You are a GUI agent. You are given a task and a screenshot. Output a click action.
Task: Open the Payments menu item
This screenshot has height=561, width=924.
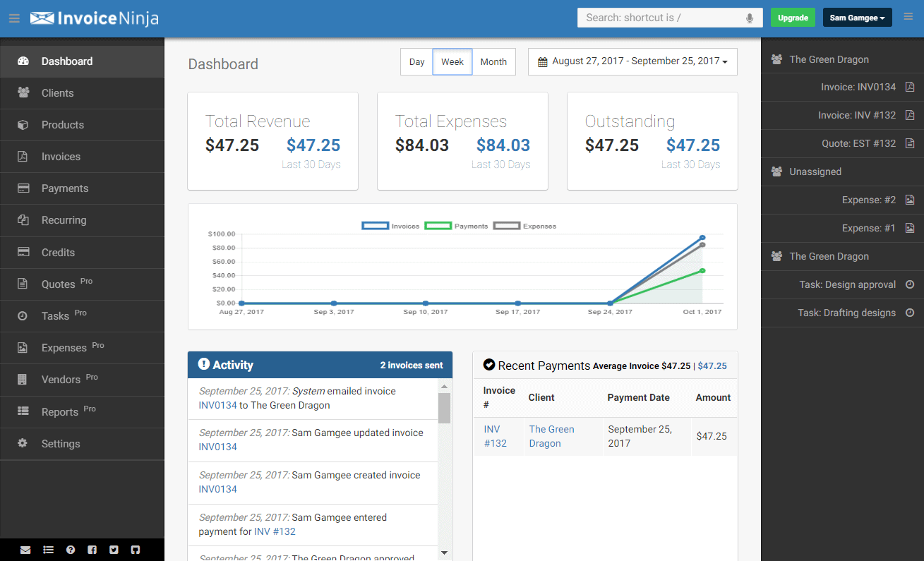(82, 188)
